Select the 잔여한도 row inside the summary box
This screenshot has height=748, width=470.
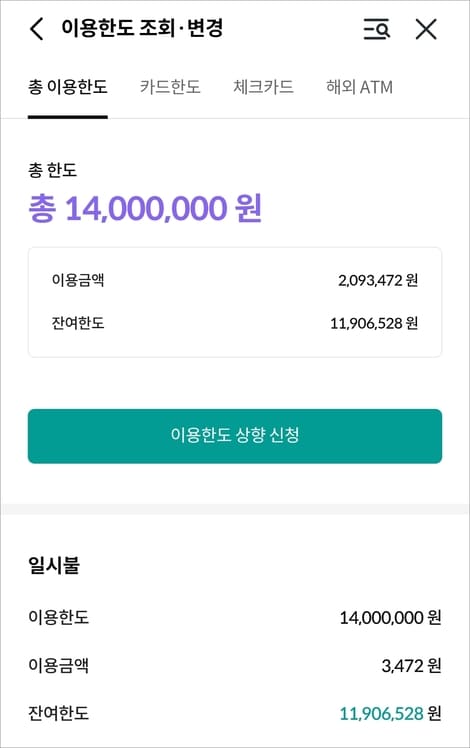[235, 323]
